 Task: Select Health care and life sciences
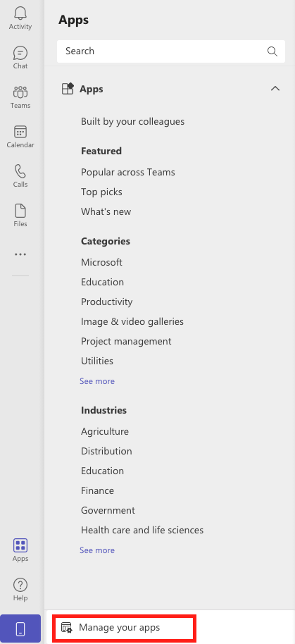[x=142, y=530]
